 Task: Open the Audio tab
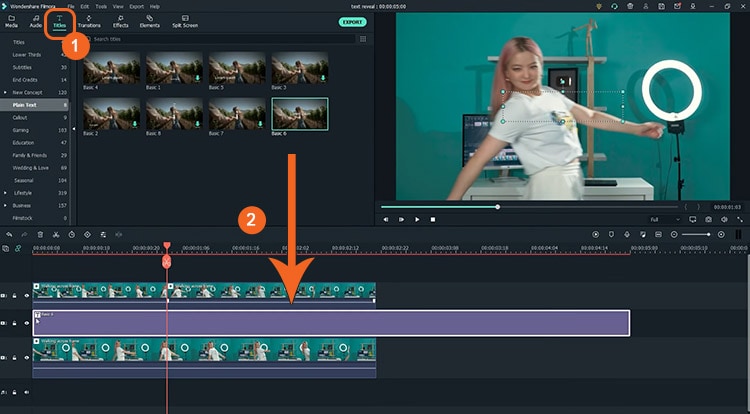36,22
